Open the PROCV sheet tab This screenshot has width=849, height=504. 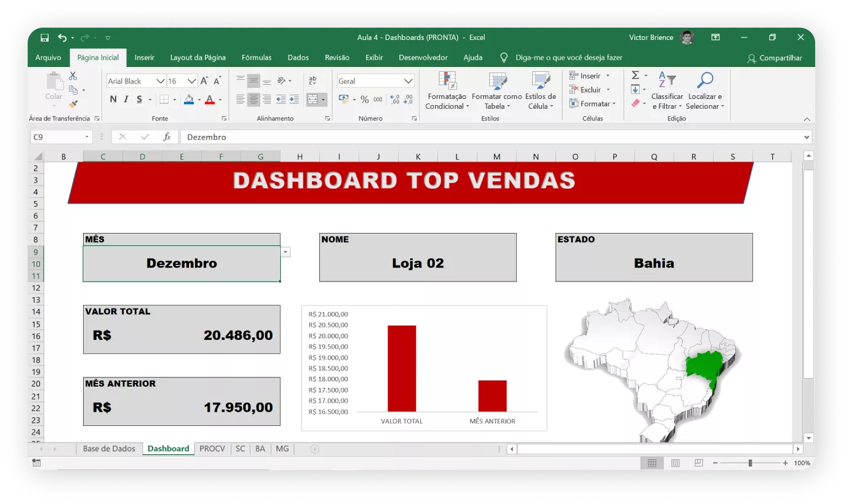click(x=212, y=449)
